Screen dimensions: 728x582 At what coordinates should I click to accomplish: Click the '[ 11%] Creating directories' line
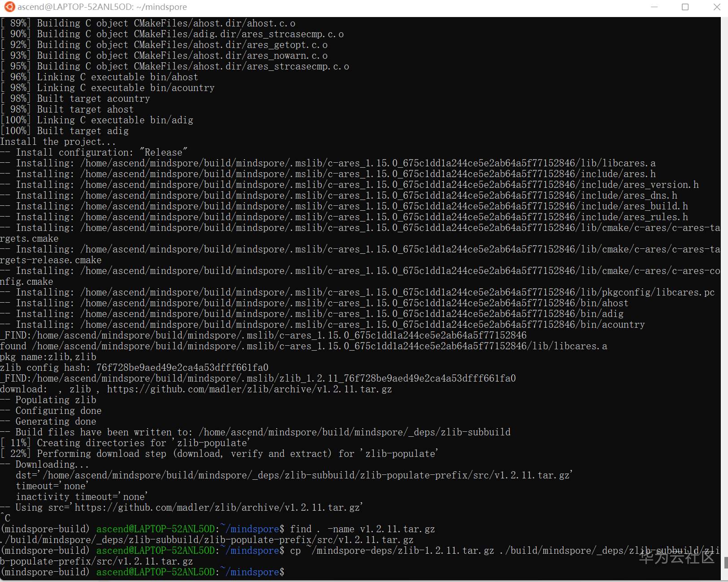(125, 443)
